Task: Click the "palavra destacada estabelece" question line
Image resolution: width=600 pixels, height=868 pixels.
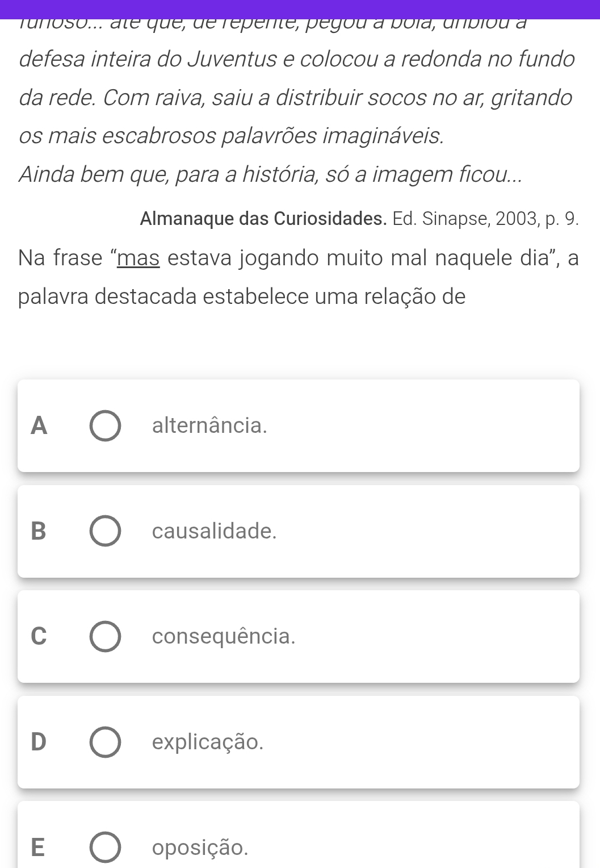Action: pos(242,297)
